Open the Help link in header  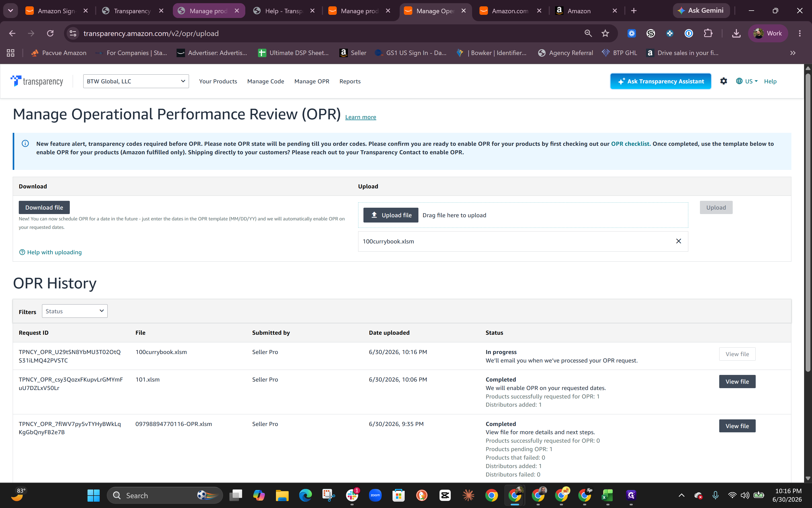(770, 81)
